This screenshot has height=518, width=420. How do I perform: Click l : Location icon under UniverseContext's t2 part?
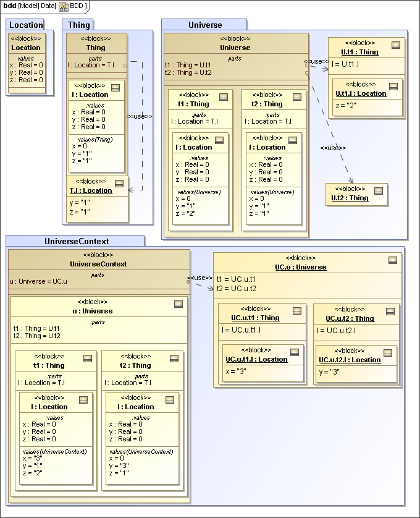point(170,400)
